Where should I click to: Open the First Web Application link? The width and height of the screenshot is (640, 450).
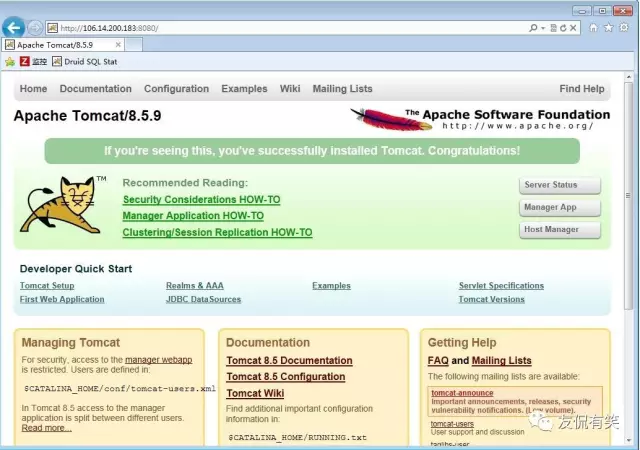click(x=62, y=299)
